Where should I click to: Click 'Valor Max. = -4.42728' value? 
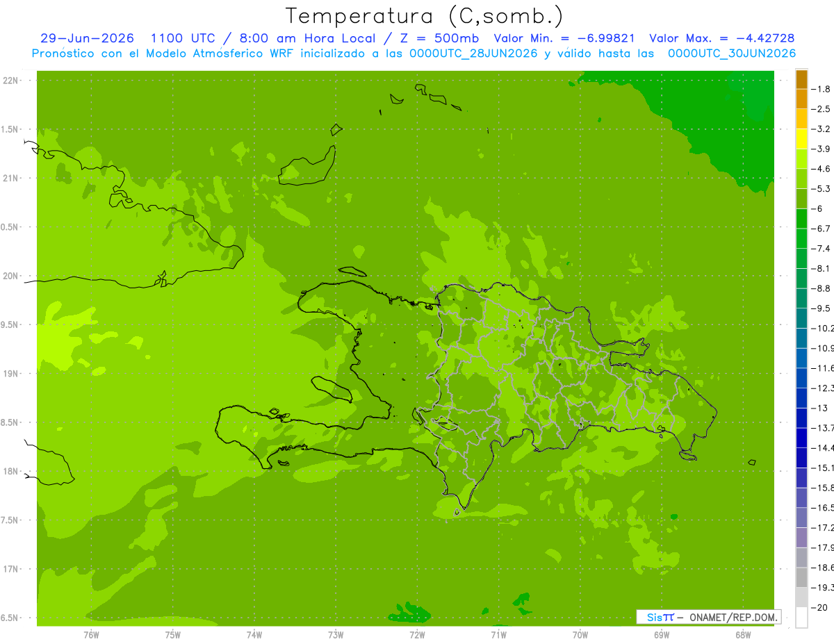tap(721, 38)
